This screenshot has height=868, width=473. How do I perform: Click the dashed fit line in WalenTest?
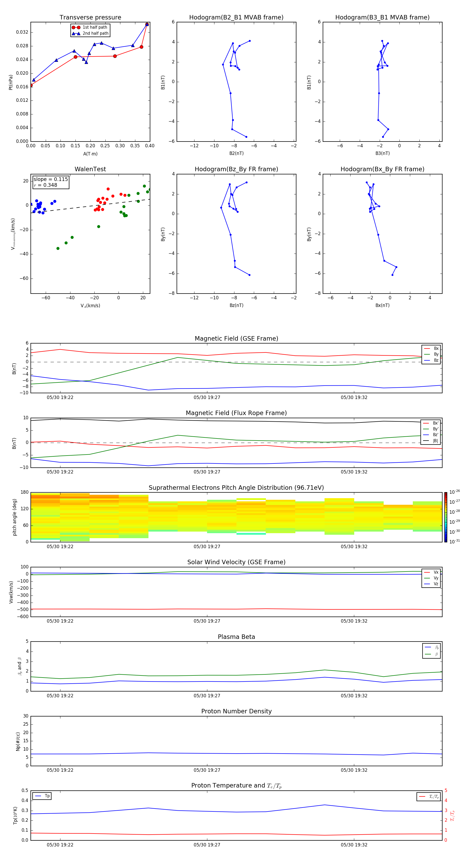(x=90, y=206)
